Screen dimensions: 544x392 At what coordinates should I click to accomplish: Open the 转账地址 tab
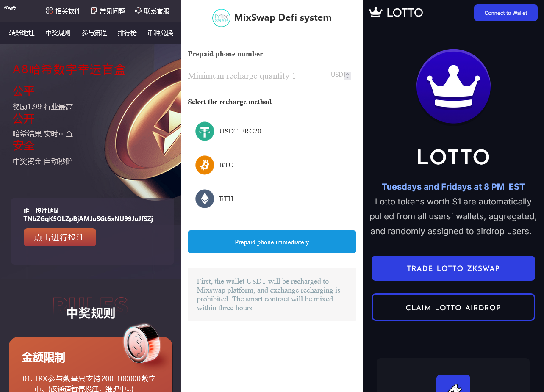pos(22,33)
